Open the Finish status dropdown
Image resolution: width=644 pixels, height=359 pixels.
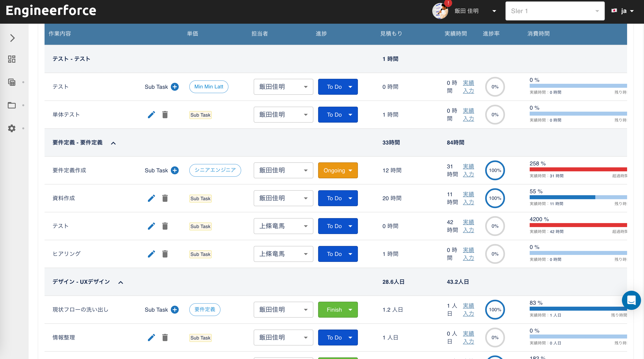click(338, 310)
